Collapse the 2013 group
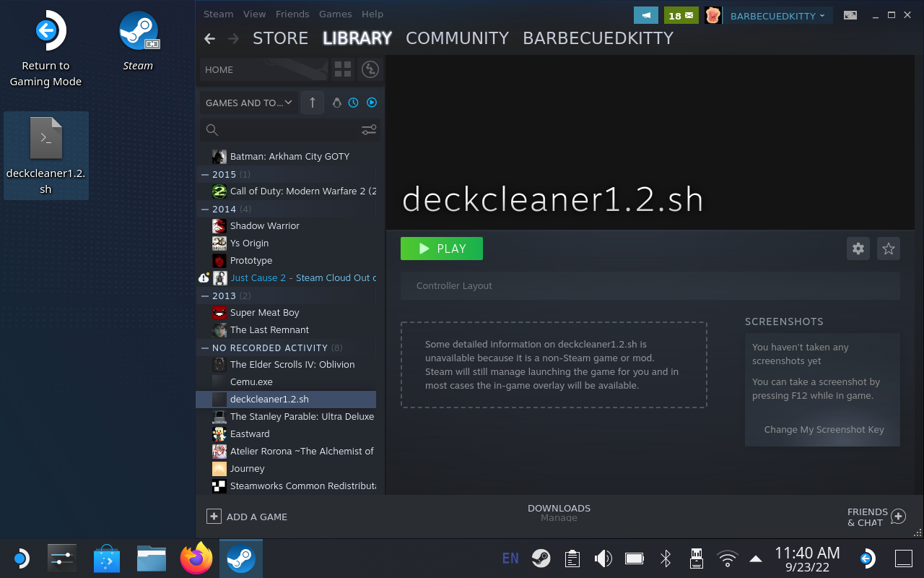This screenshot has height=578, width=924. pyautogui.click(x=205, y=296)
